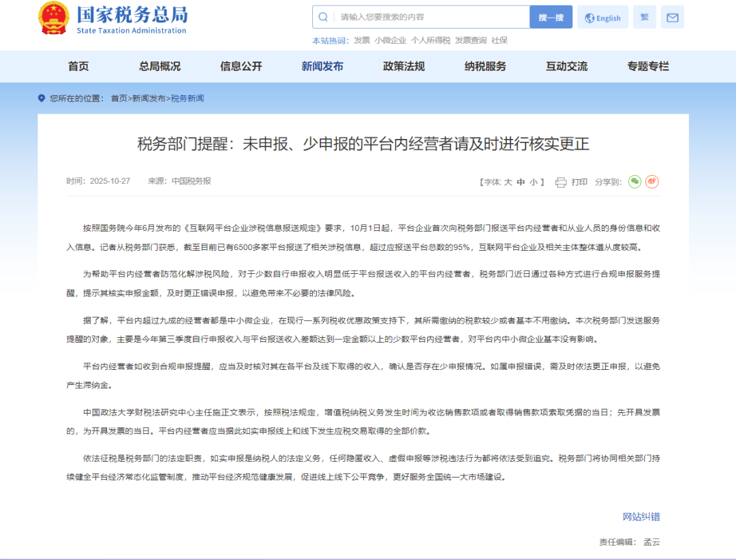Viewport: 736px width, 560px height.
Task: Open the mail/subscription envelope icon
Action: (672, 16)
